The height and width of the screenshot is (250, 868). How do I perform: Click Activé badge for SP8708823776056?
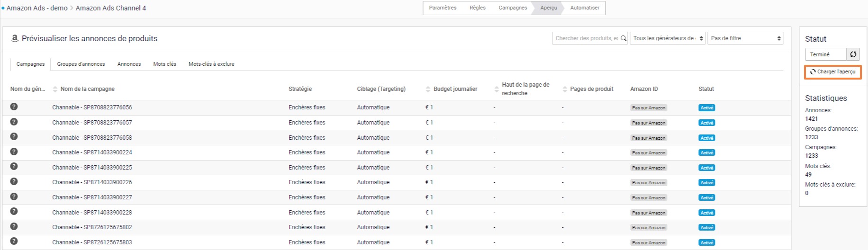click(706, 108)
